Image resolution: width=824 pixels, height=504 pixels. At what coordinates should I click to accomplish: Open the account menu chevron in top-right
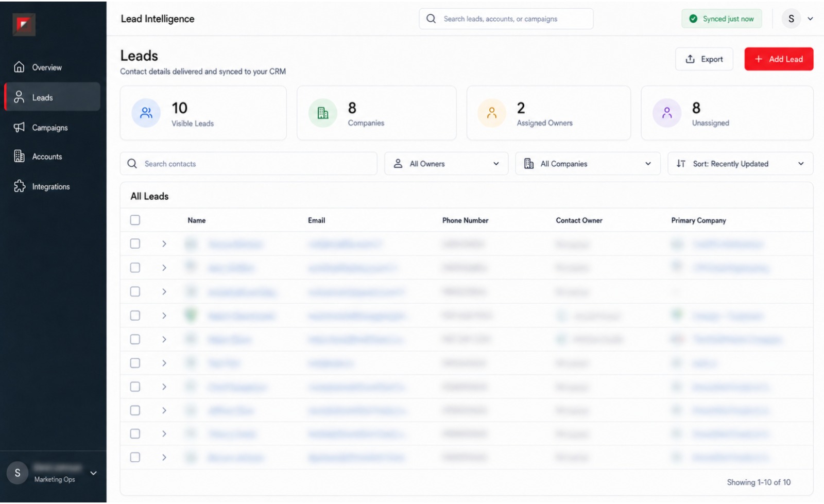pos(810,19)
